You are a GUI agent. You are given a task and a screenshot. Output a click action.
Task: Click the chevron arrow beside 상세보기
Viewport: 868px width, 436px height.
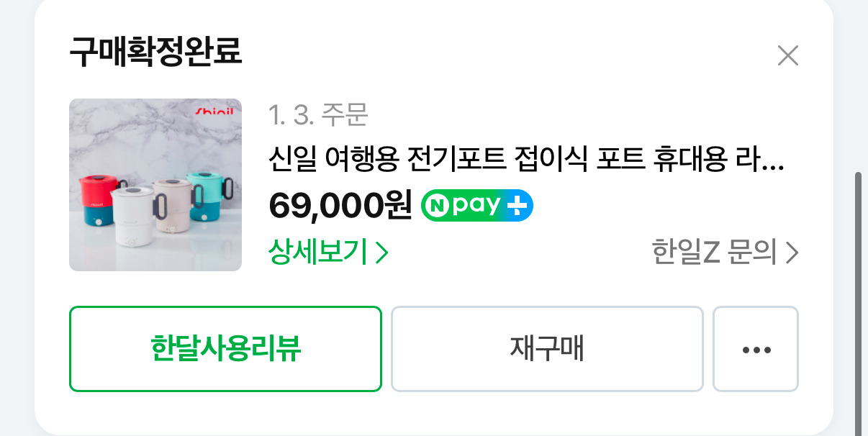pyautogui.click(x=382, y=253)
